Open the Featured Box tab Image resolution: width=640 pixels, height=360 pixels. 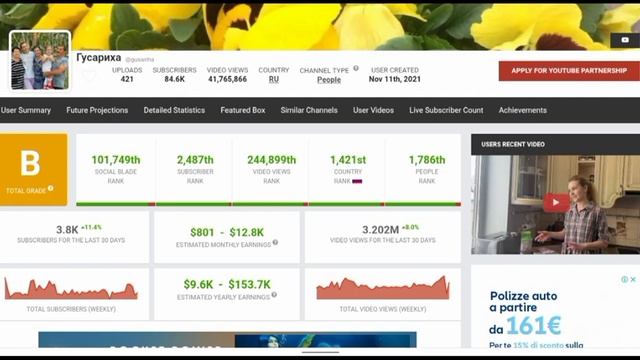tap(243, 110)
